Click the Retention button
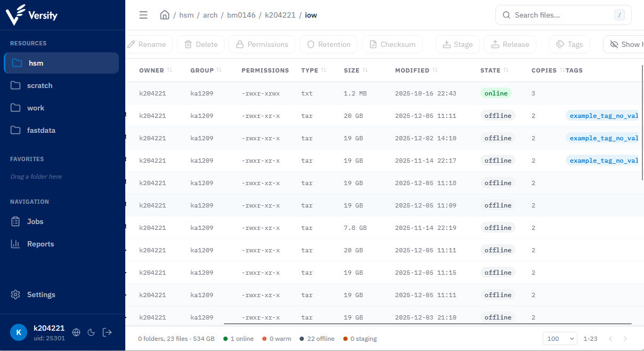Viewport: 644px width, 351px height. click(x=328, y=44)
